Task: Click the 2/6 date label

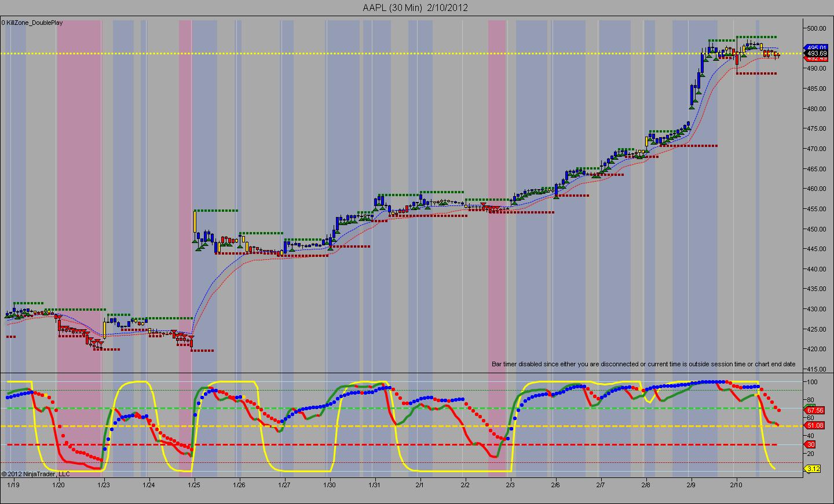Action: click(555, 484)
